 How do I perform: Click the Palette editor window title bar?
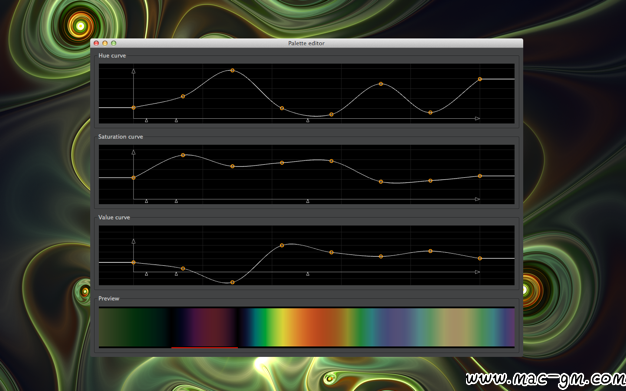click(306, 43)
